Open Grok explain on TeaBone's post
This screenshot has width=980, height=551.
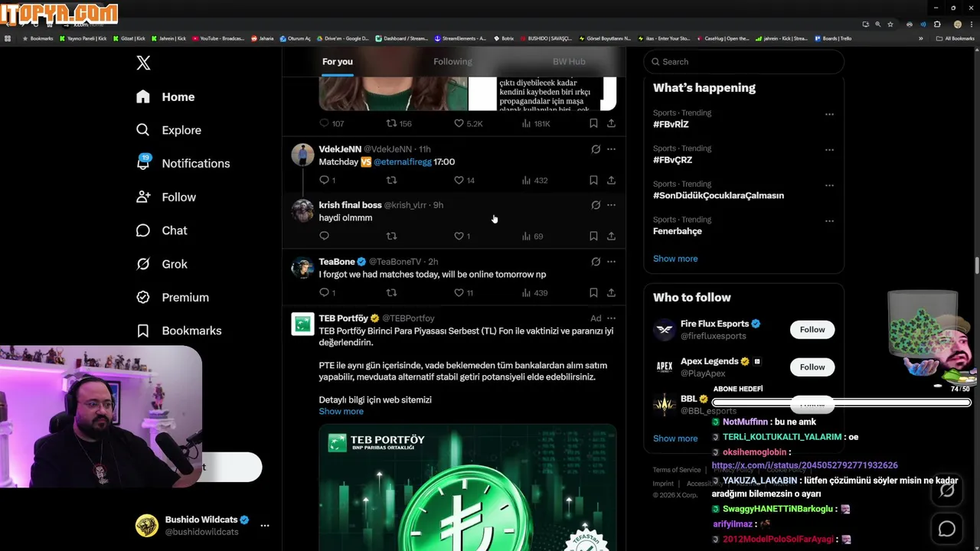click(596, 262)
